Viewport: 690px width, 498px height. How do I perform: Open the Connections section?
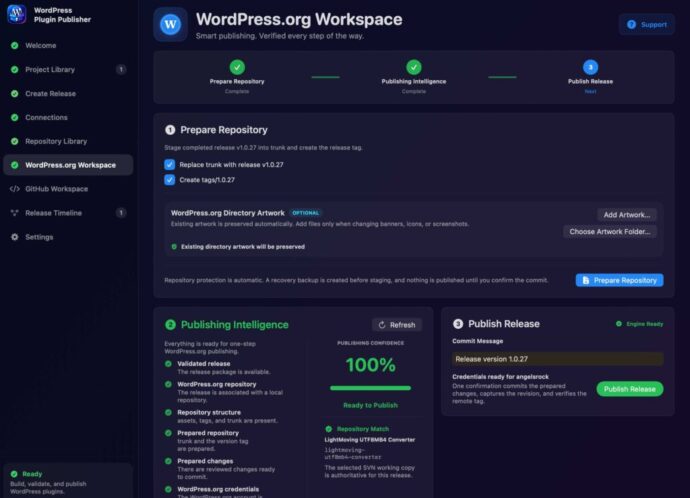(68, 117)
